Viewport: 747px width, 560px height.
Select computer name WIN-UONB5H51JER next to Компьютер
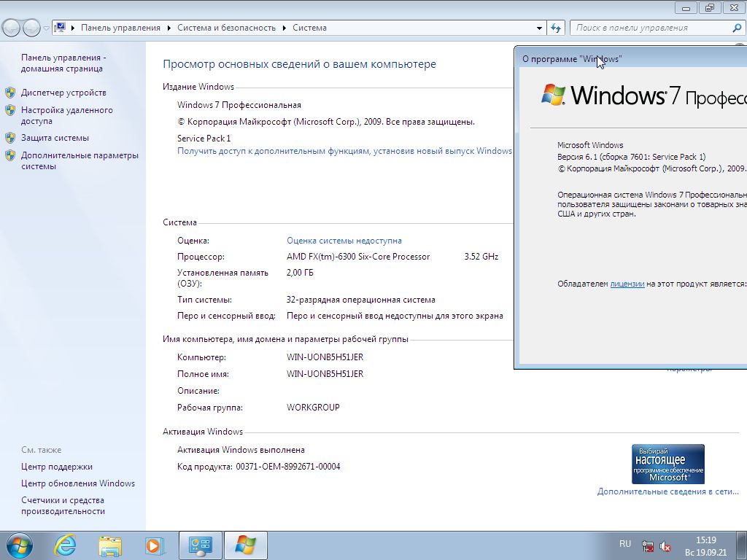point(325,357)
